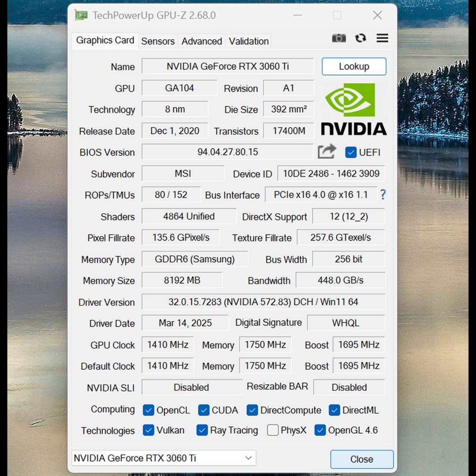Click the GPU-Z icon in the title bar

point(81,15)
